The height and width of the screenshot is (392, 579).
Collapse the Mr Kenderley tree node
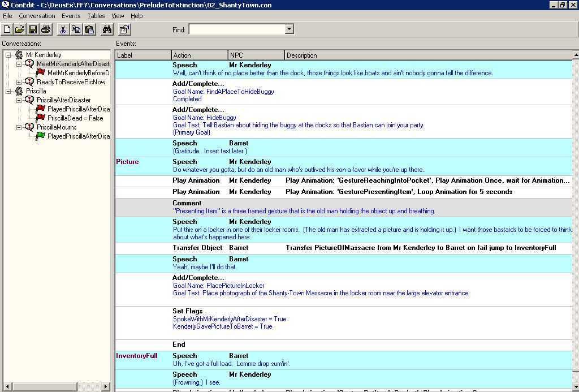8,55
